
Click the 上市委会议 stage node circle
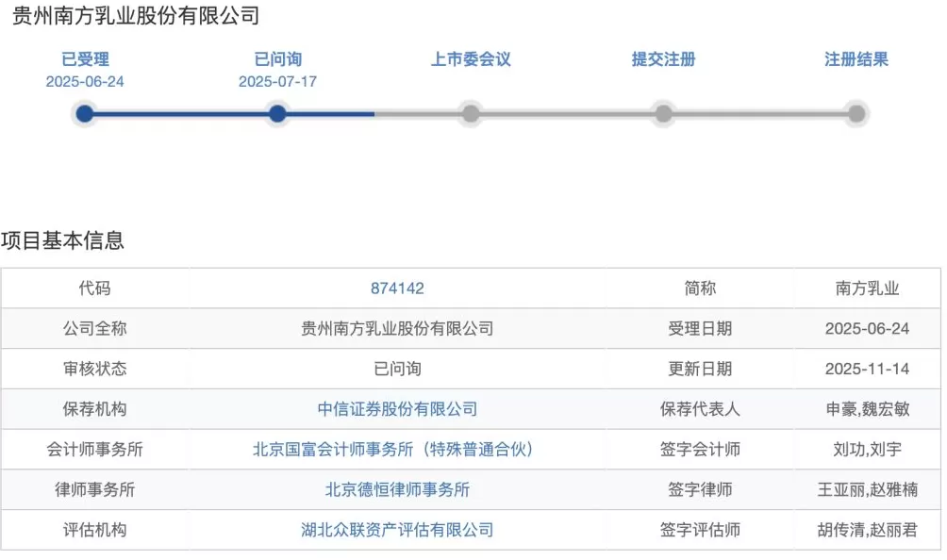(471, 113)
